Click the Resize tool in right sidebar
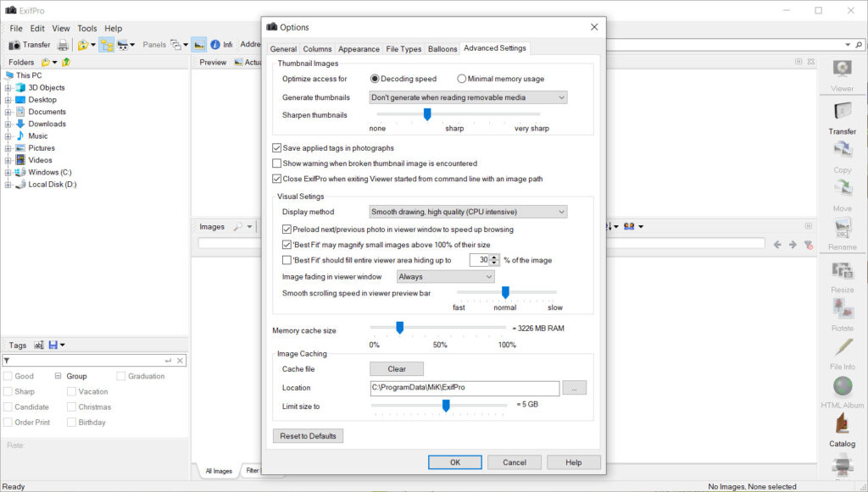868x492 pixels. coord(842,278)
